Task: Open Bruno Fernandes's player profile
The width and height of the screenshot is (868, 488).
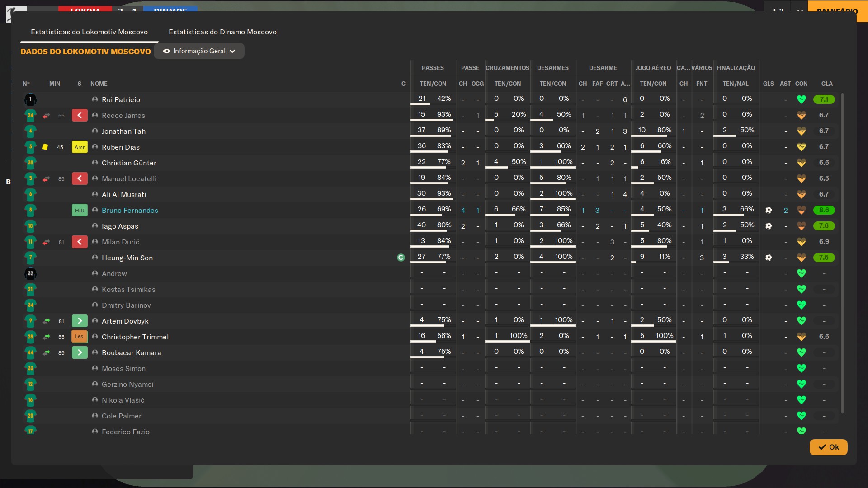Action: click(x=130, y=211)
